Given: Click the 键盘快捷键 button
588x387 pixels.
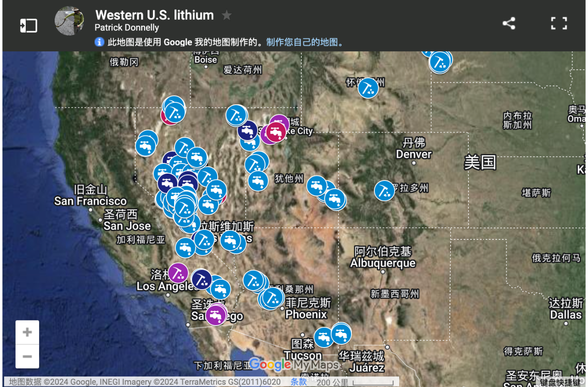Looking at the screenshot, I should click(560, 382).
